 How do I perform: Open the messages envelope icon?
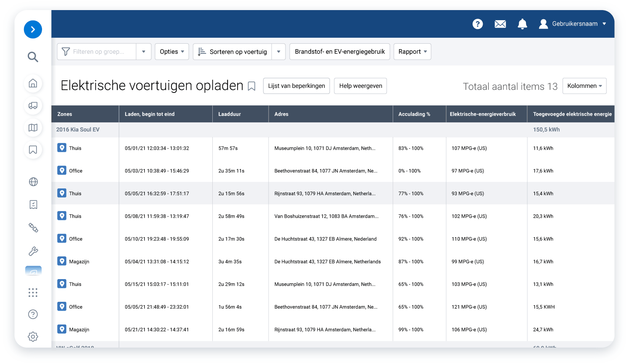[500, 24]
